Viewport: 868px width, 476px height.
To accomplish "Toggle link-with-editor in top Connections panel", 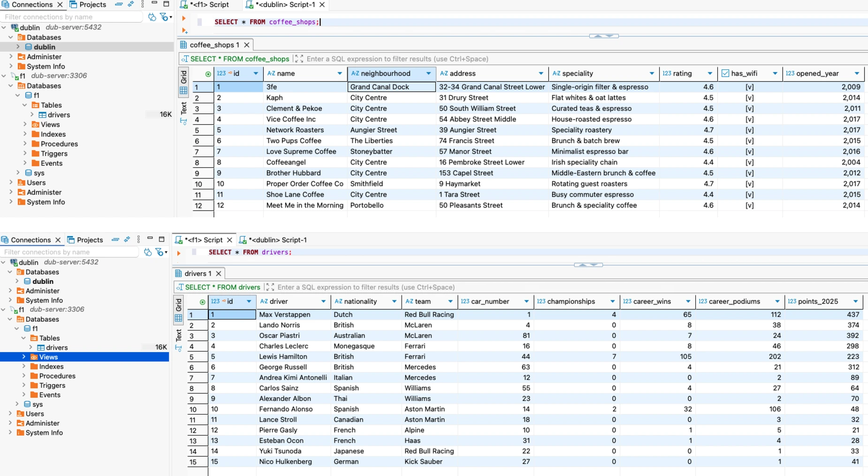I will click(x=131, y=4).
